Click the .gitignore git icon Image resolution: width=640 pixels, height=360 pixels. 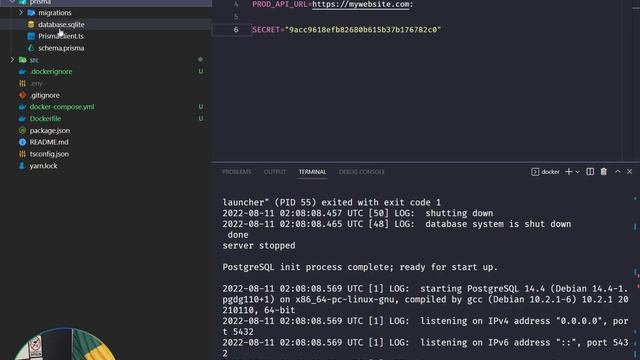(x=22, y=95)
